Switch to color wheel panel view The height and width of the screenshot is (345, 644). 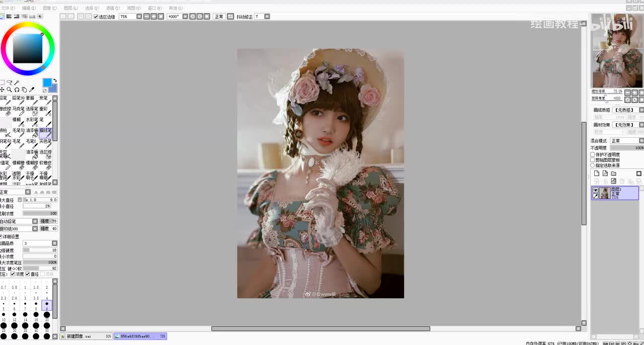2,17
